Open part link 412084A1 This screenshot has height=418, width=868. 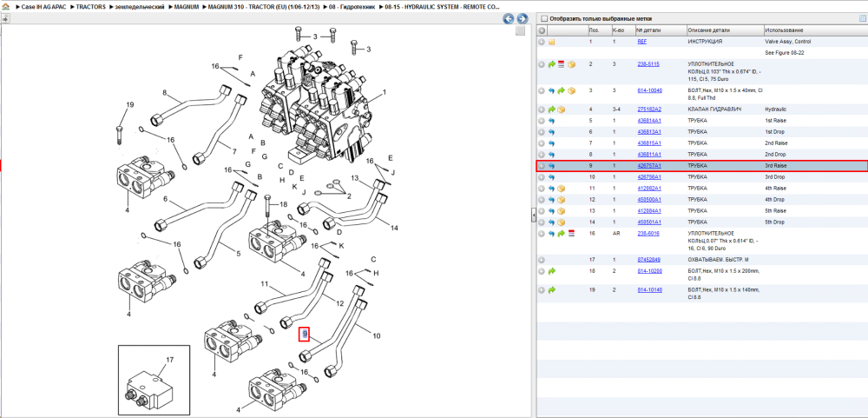tap(649, 210)
